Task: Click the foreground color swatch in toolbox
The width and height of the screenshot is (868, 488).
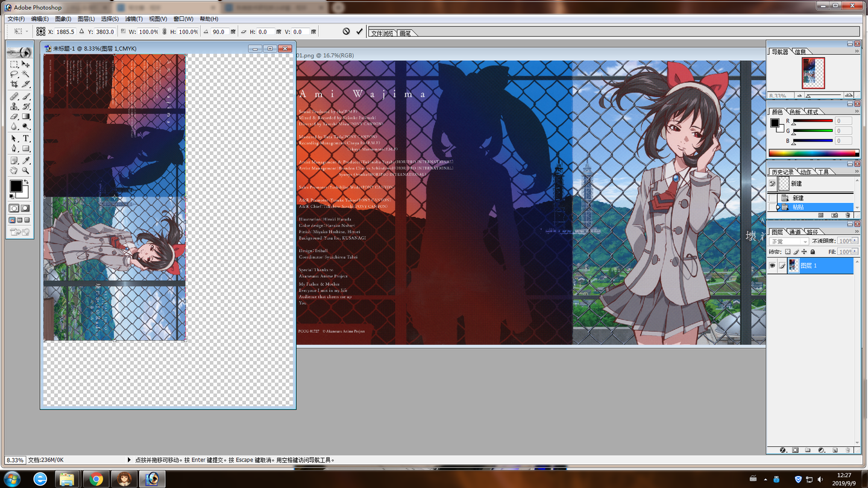Action: [x=16, y=187]
